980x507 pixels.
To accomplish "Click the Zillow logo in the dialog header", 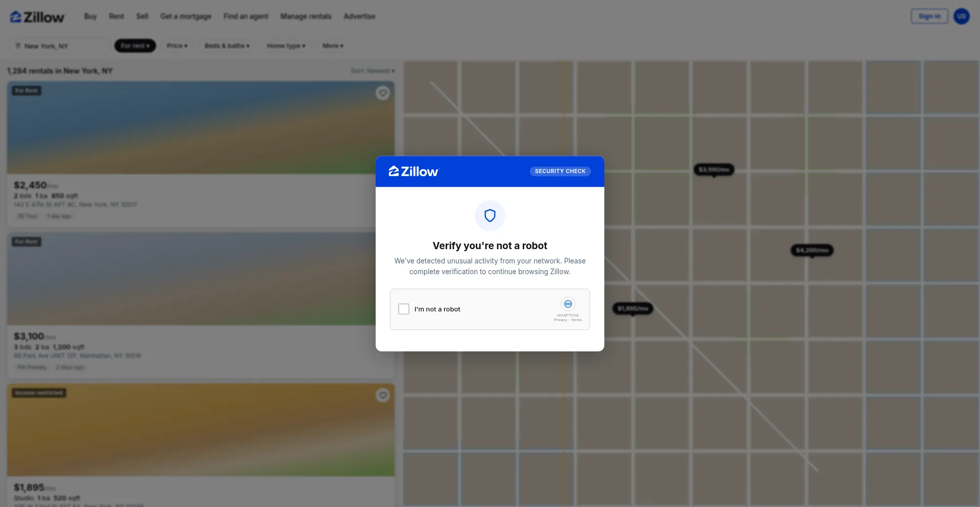I will 413,172.
